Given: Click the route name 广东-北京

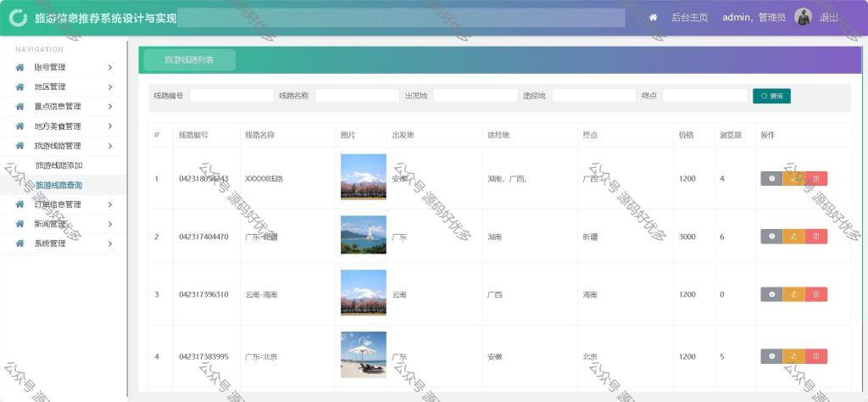Looking at the screenshot, I should pyautogui.click(x=261, y=356).
